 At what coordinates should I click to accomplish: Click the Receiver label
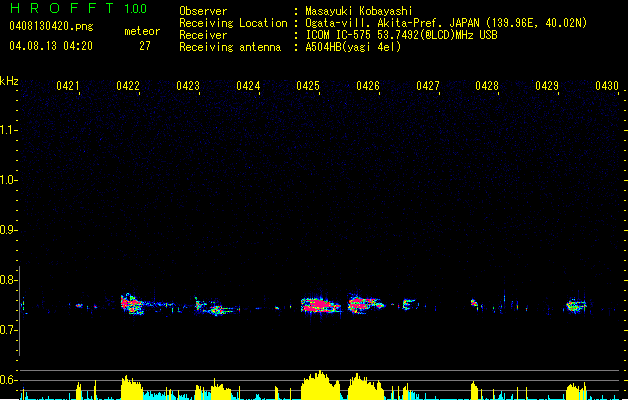point(203,35)
